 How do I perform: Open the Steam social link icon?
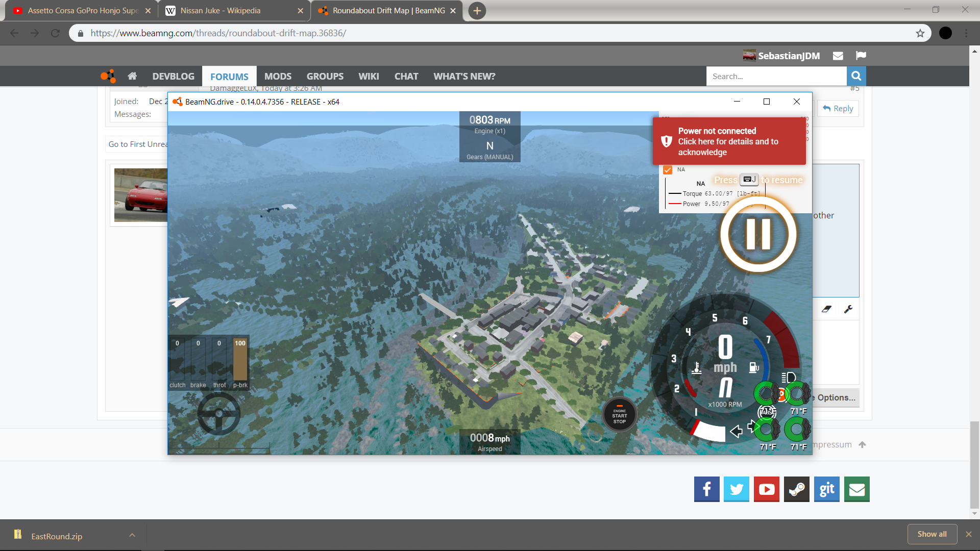click(796, 489)
